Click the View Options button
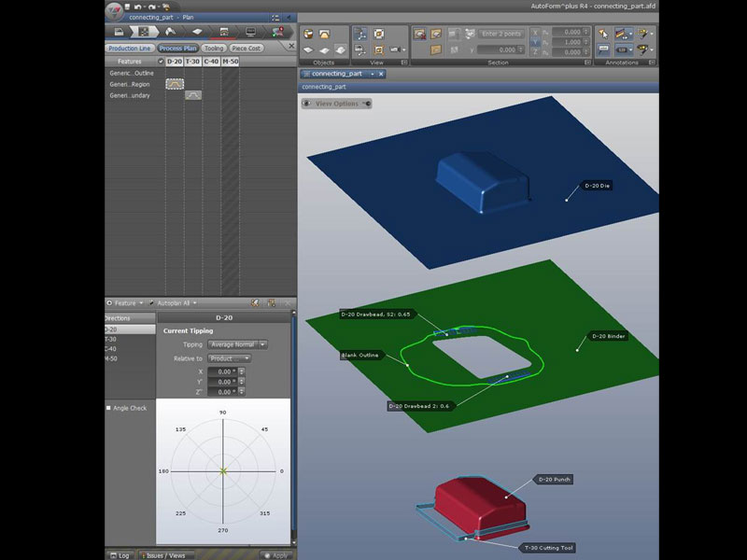 [x=337, y=104]
